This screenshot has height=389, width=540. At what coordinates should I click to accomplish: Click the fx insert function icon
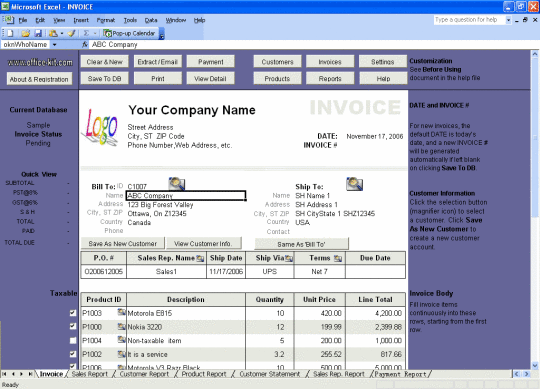(85, 45)
